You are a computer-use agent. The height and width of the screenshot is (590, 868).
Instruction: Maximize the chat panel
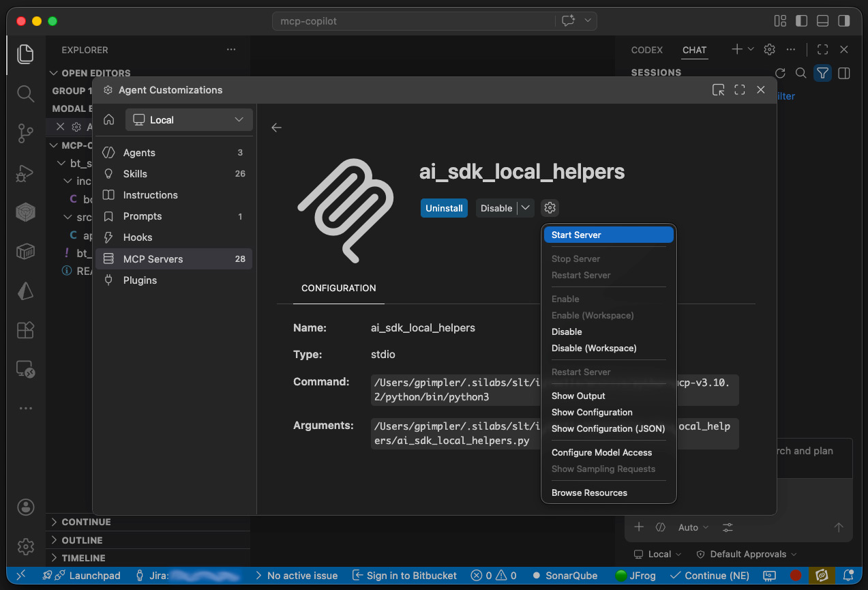[823, 50]
